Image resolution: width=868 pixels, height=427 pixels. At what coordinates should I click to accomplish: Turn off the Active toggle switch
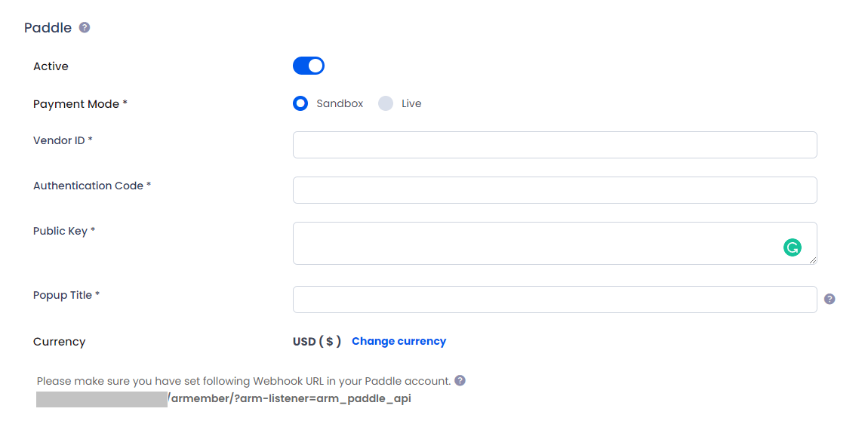[x=309, y=66]
